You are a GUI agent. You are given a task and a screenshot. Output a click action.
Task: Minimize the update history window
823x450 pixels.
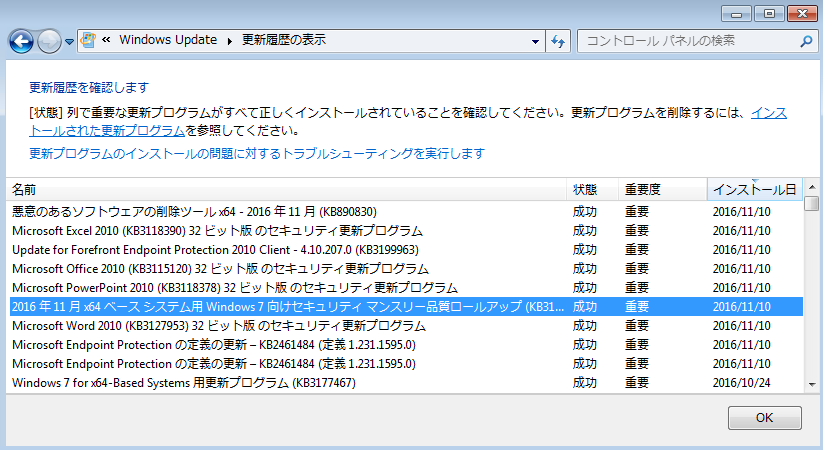pyautogui.click(x=736, y=14)
